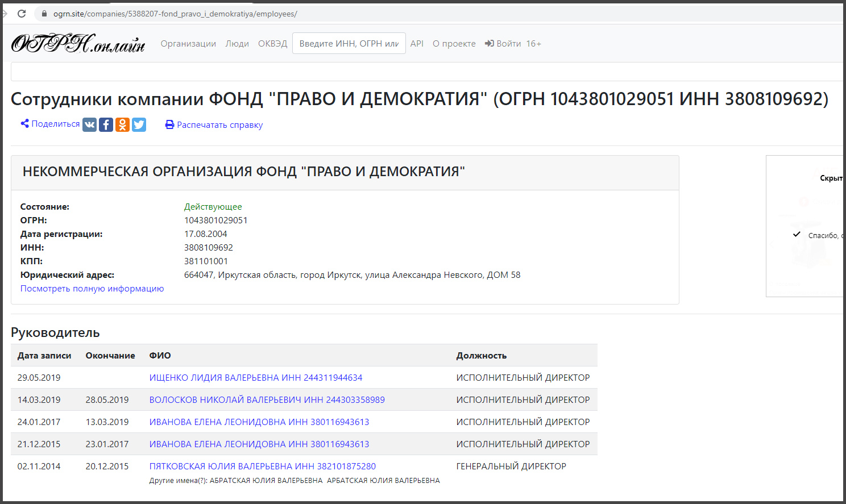Open the Люди menu item
Screen dimensions: 846x504
click(237, 44)
